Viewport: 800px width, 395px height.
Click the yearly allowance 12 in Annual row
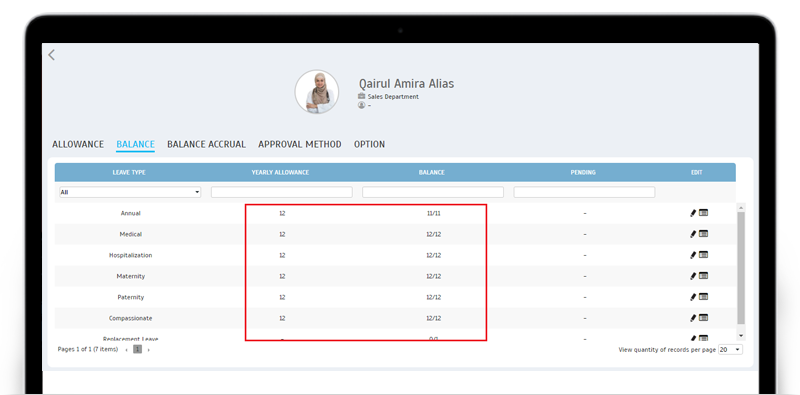(x=282, y=213)
